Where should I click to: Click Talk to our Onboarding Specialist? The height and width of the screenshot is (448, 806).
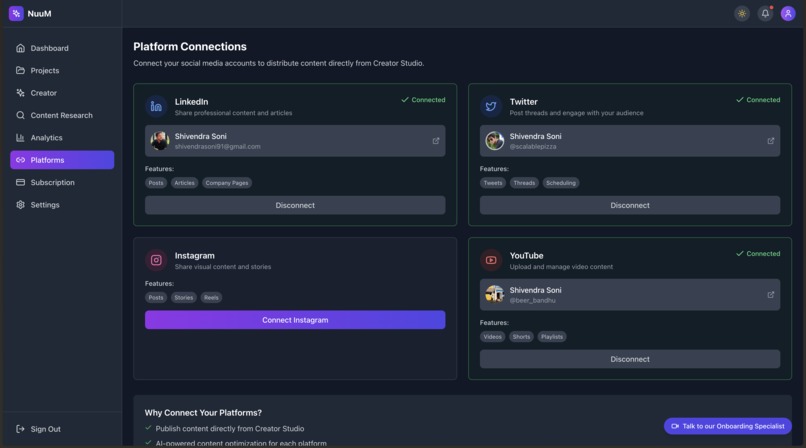click(727, 426)
